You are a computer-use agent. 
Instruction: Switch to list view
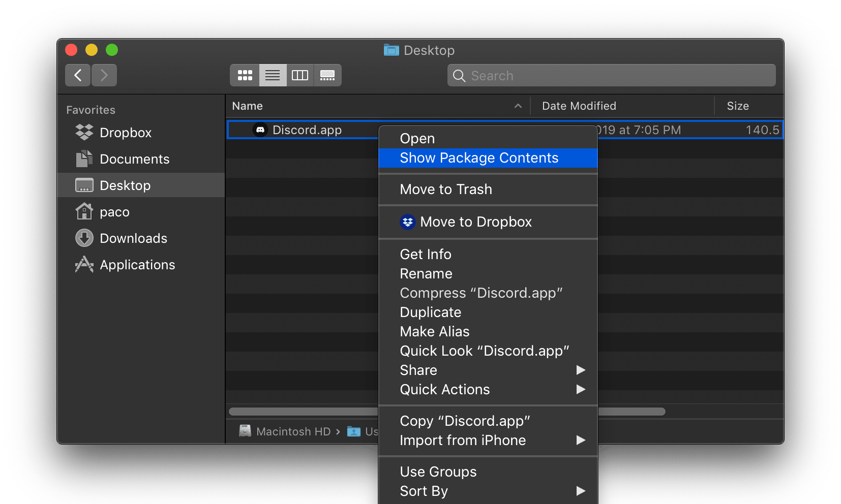(273, 75)
